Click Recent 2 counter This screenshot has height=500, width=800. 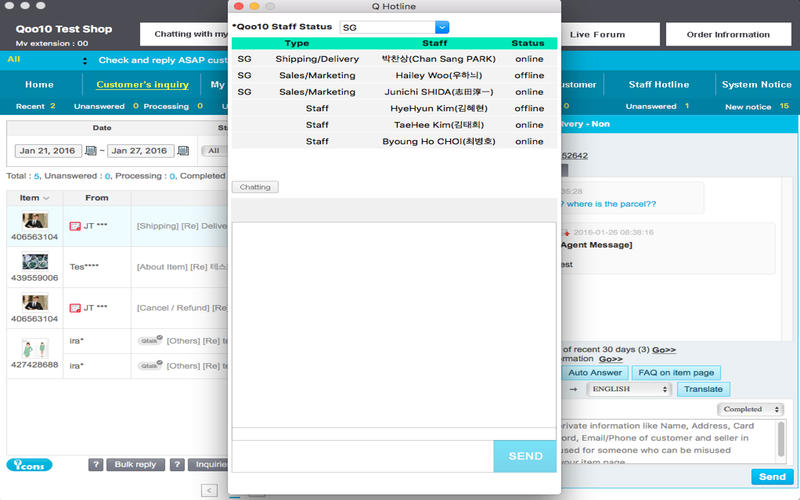(x=35, y=106)
